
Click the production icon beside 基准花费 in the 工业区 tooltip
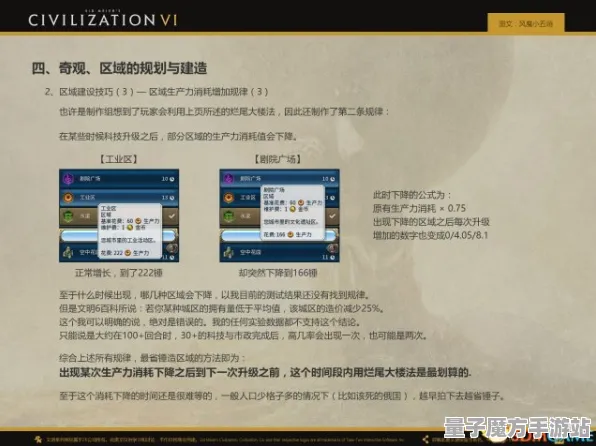138,221
